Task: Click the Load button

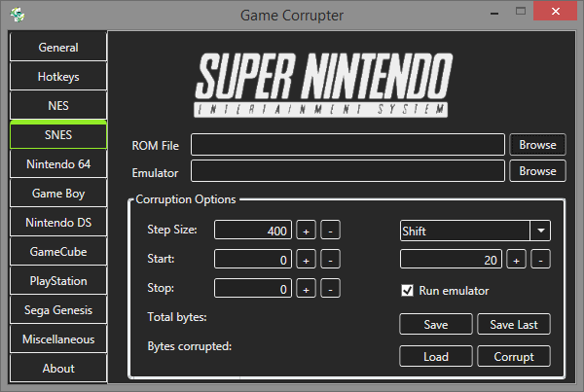Action: pos(436,356)
